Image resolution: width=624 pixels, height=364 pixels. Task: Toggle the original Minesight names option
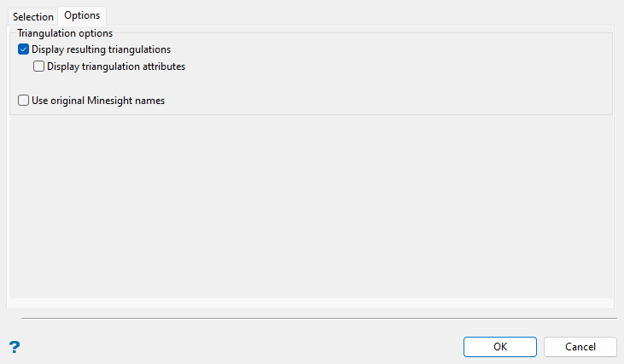(23, 101)
